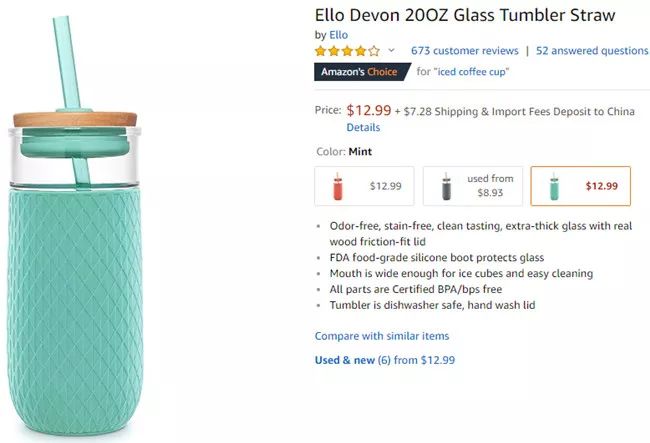Open the 52 answered questions link
Viewport: 650px width, 443px height.
tap(592, 51)
